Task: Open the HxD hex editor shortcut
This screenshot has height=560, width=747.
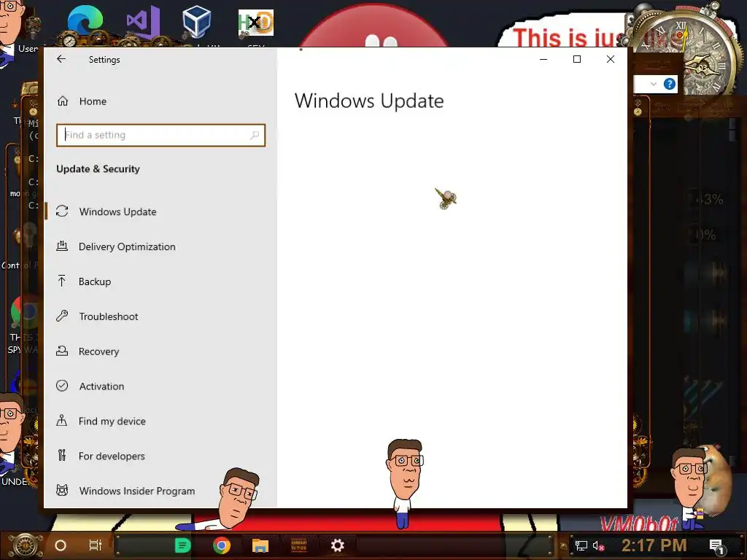Action: point(256,23)
